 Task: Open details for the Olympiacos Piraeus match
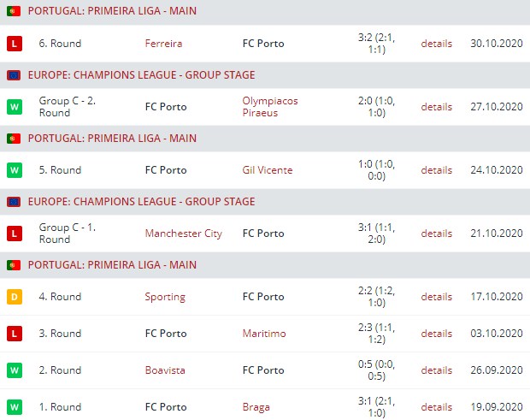436,107
